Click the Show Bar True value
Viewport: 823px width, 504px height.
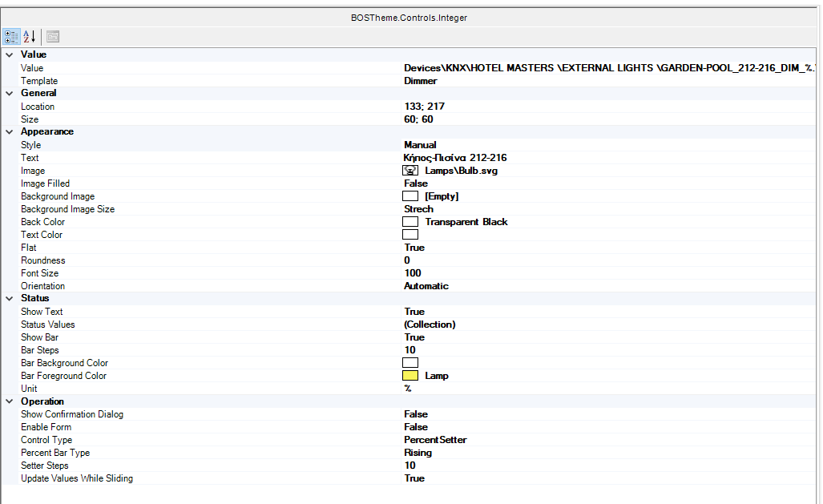(414, 337)
